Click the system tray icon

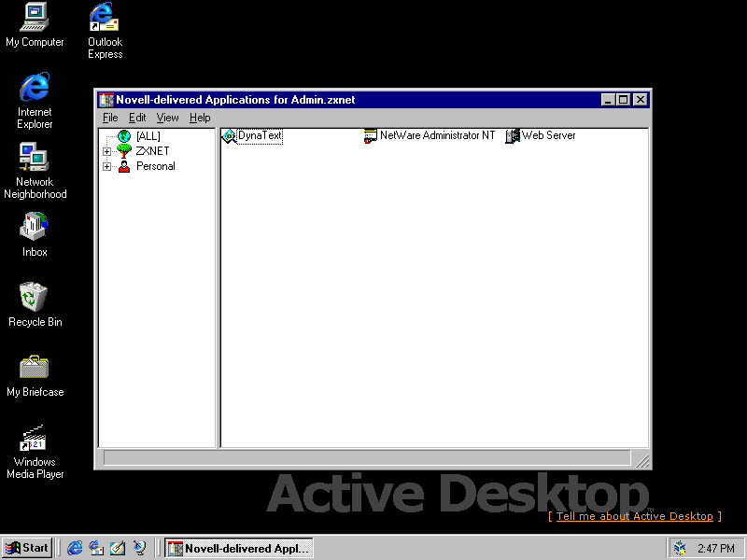pos(680,549)
